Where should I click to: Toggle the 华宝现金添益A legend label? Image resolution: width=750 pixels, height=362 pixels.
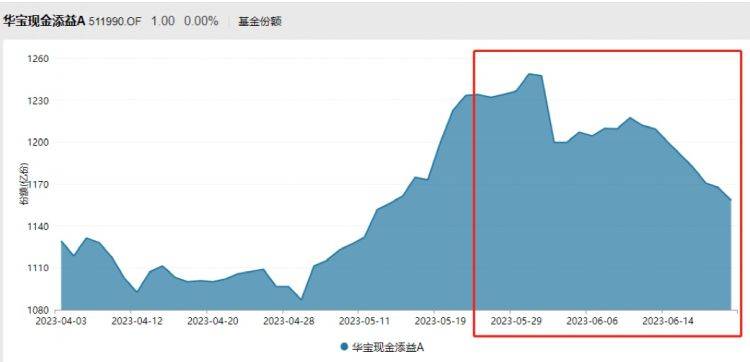[388, 347]
